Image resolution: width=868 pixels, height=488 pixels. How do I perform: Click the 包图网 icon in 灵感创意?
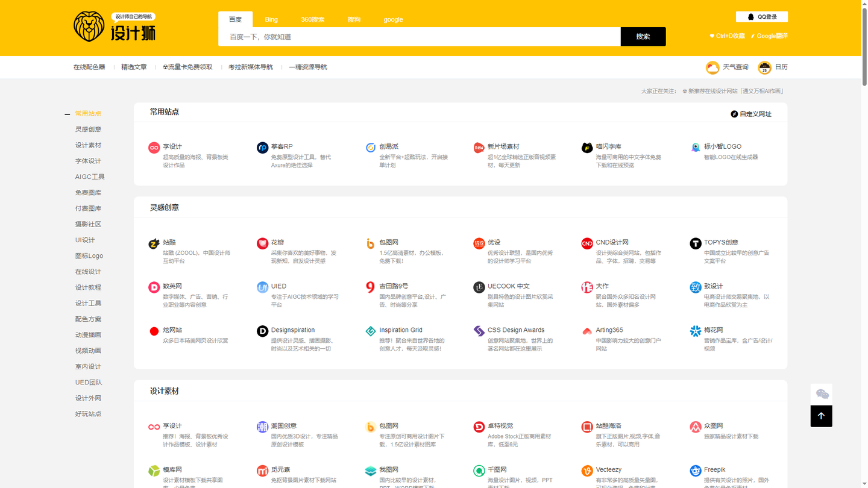click(x=371, y=243)
